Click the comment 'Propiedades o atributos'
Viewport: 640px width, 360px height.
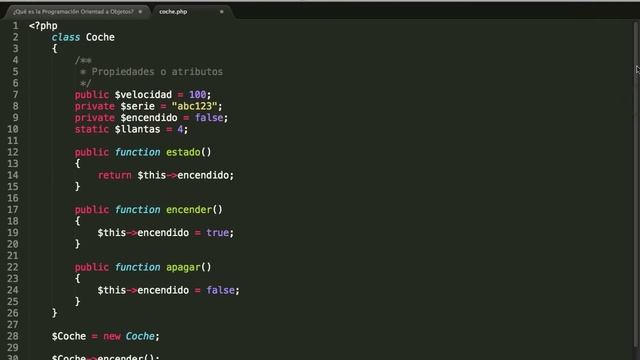pyautogui.click(x=157, y=72)
